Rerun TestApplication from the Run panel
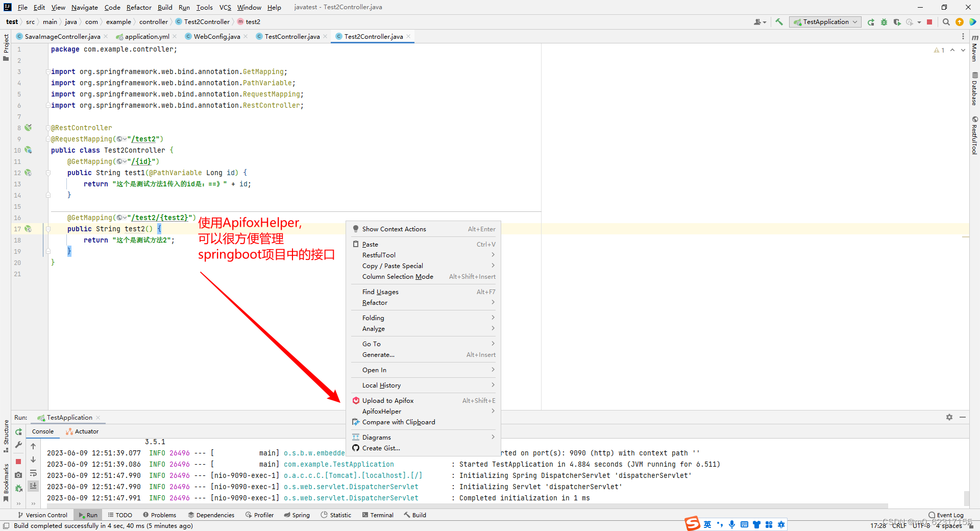 pos(18,431)
